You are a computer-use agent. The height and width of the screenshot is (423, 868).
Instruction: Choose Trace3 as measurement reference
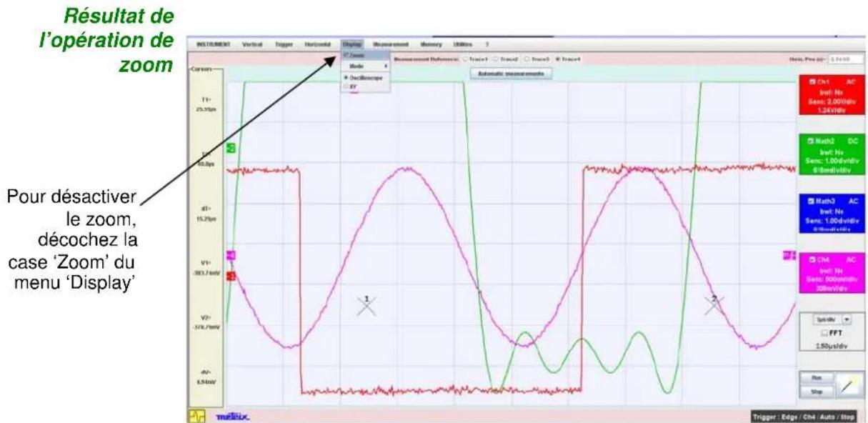pyautogui.click(x=538, y=59)
